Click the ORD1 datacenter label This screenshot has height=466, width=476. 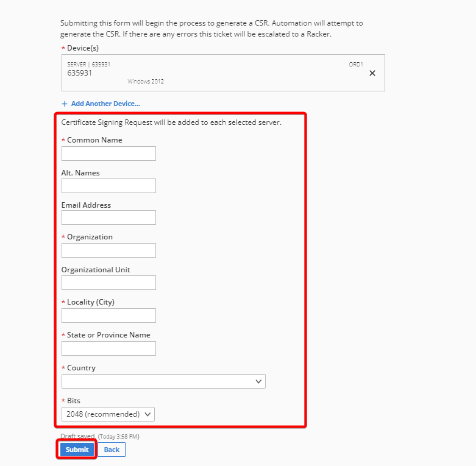point(356,65)
